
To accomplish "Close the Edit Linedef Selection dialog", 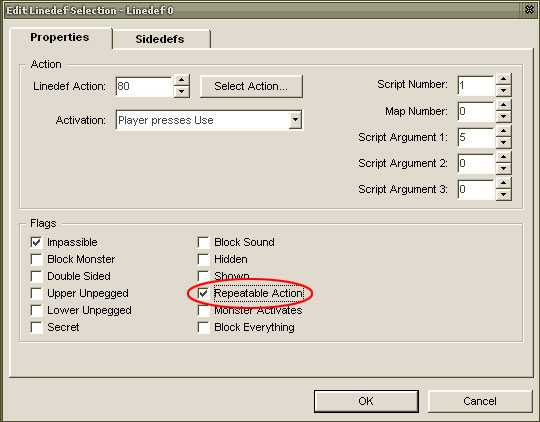I will pos(529,10).
